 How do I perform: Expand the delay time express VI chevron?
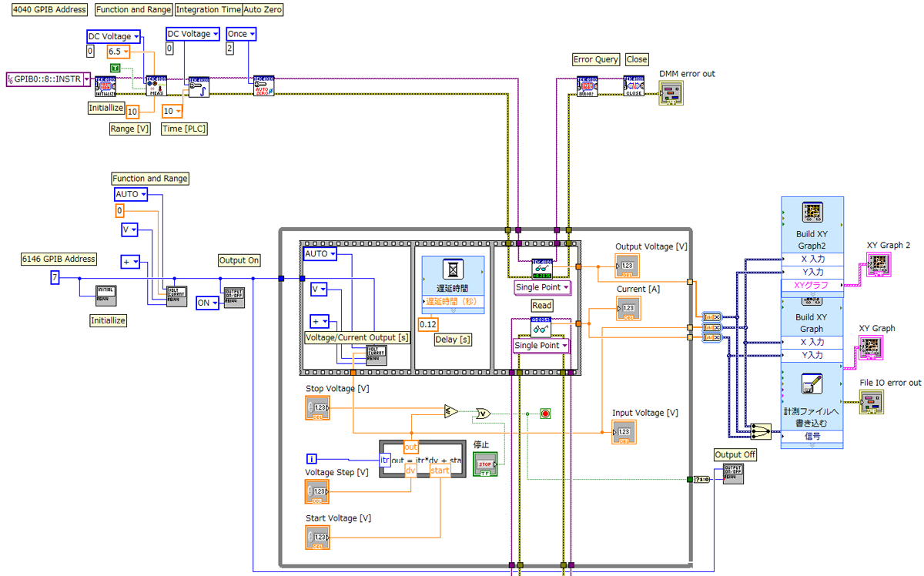[453, 310]
